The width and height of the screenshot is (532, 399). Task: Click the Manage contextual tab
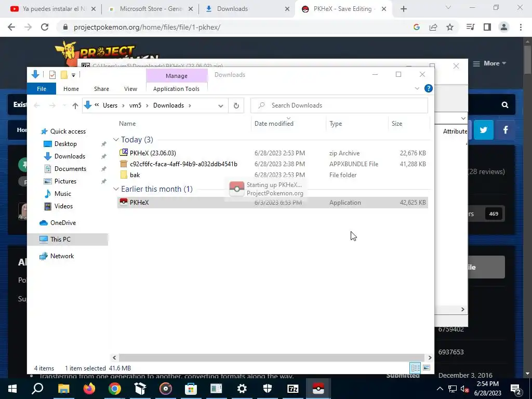[x=177, y=76]
